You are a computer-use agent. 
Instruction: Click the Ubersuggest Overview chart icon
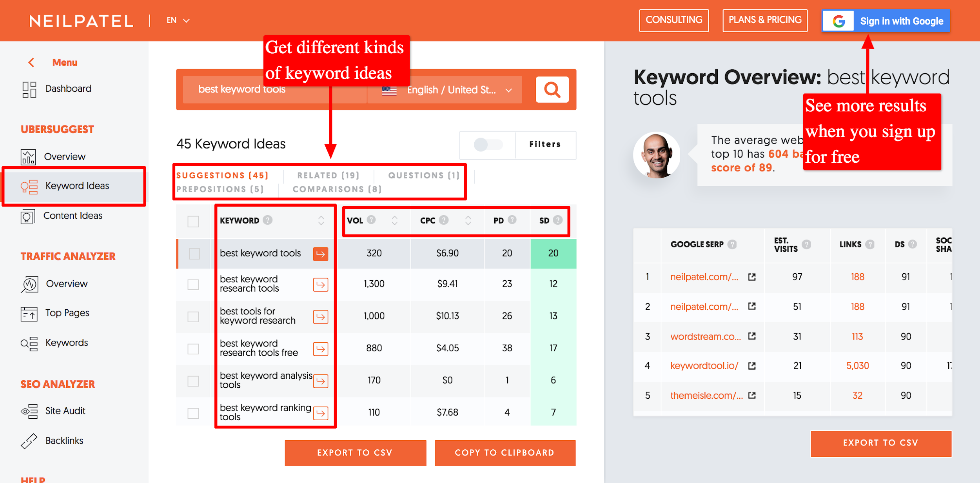point(28,157)
